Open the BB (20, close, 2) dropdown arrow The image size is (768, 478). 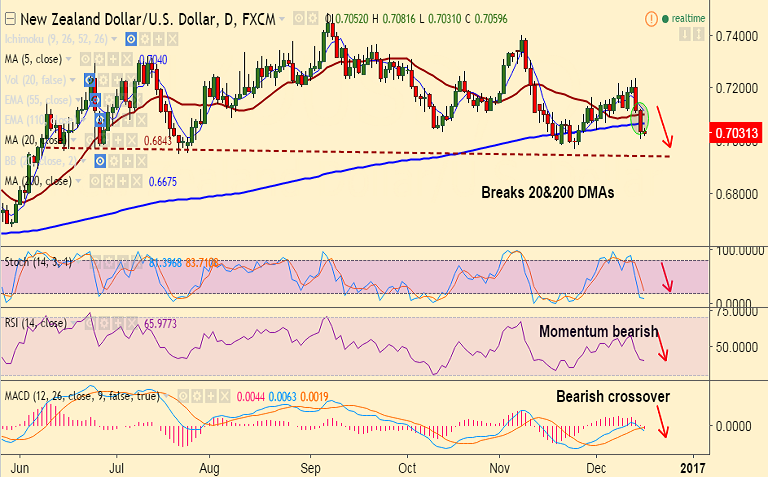coord(84,161)
